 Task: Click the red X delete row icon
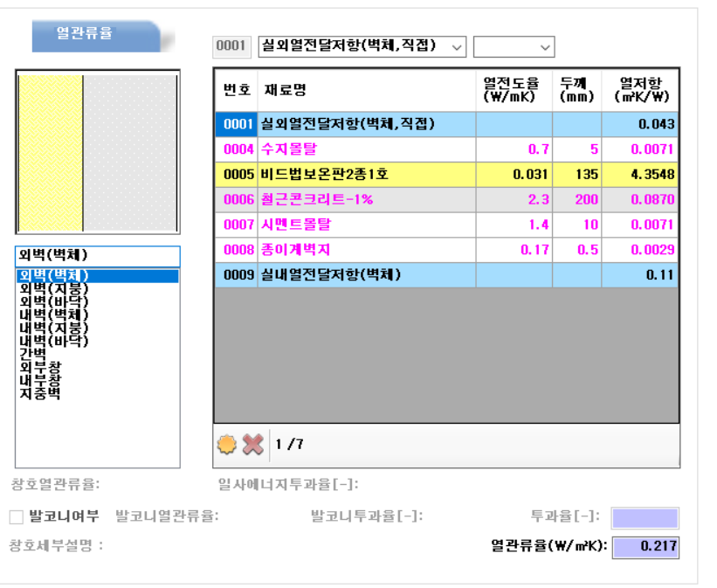point(253,445)
